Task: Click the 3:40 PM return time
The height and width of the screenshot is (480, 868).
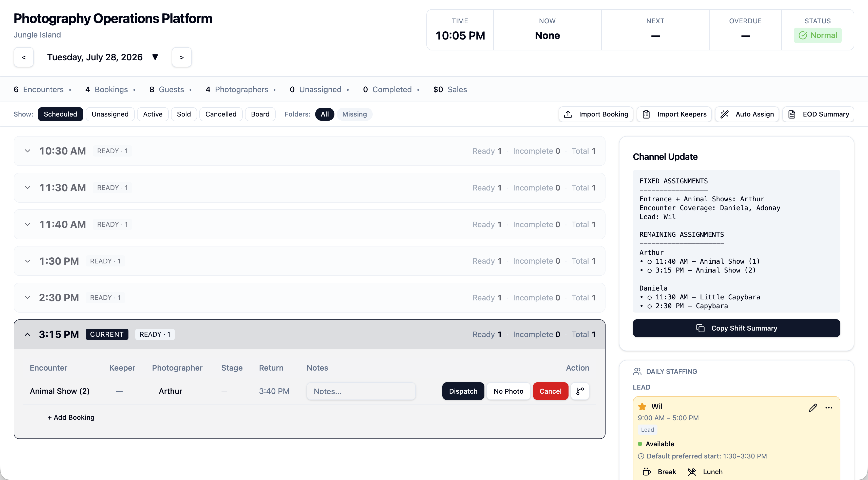Action: point(274,391)
